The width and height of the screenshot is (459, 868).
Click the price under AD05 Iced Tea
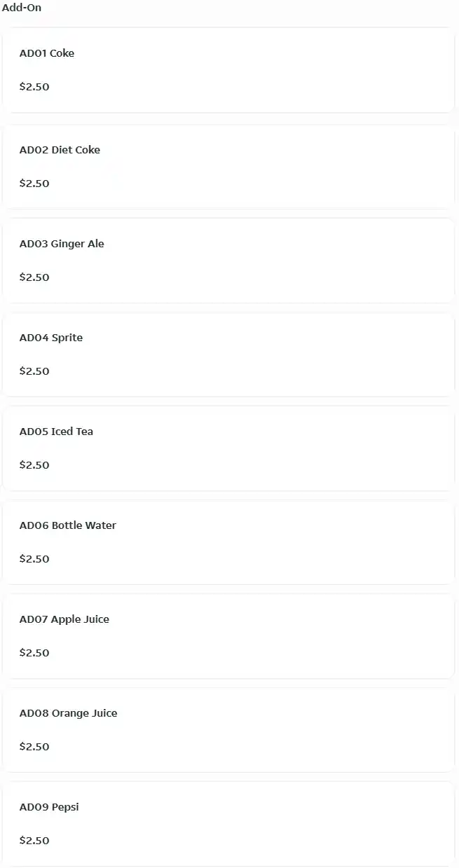click(34, 465)
